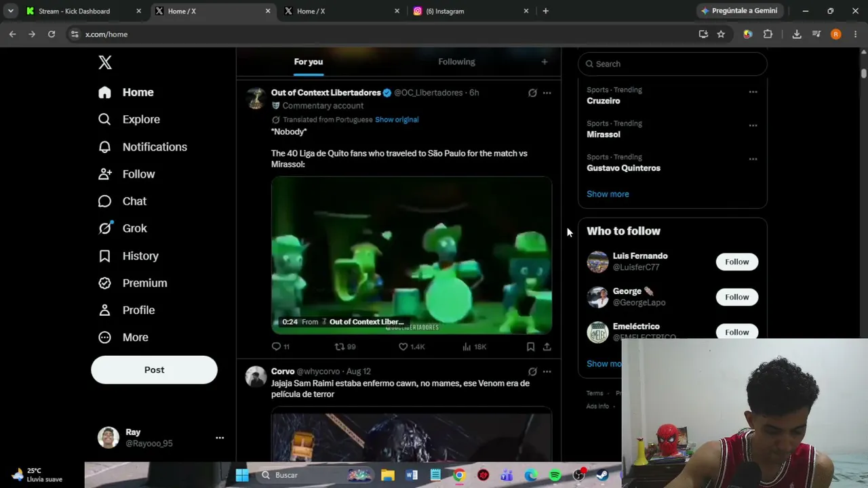
Task: Open your Profile from the sidebar
Action: (x=126, y=310)
